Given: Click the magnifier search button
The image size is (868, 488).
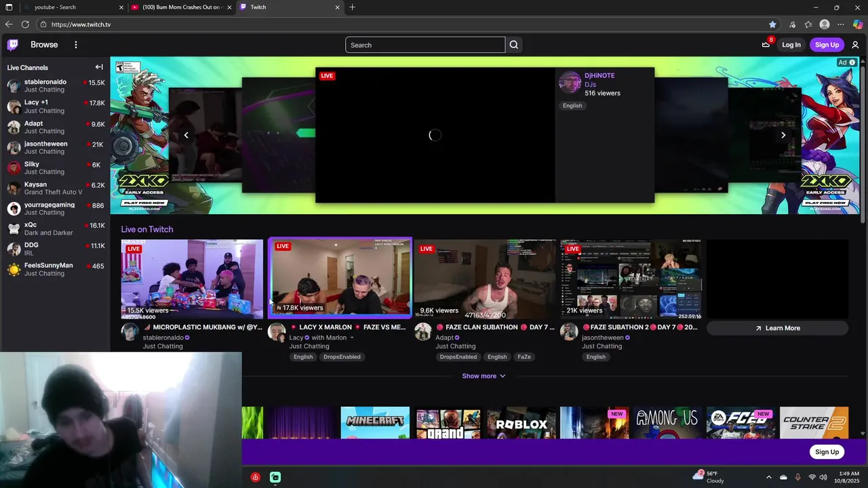Looking at the screenshot, I should [514, 45].
